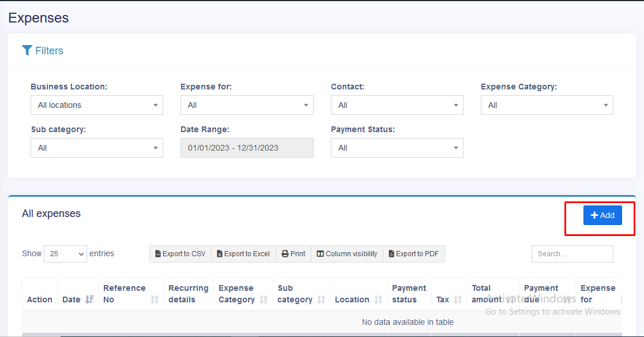Open the Business Location dropdown
Screen dimensions: 644x337
pyautogui.click(x=97, y=105)
